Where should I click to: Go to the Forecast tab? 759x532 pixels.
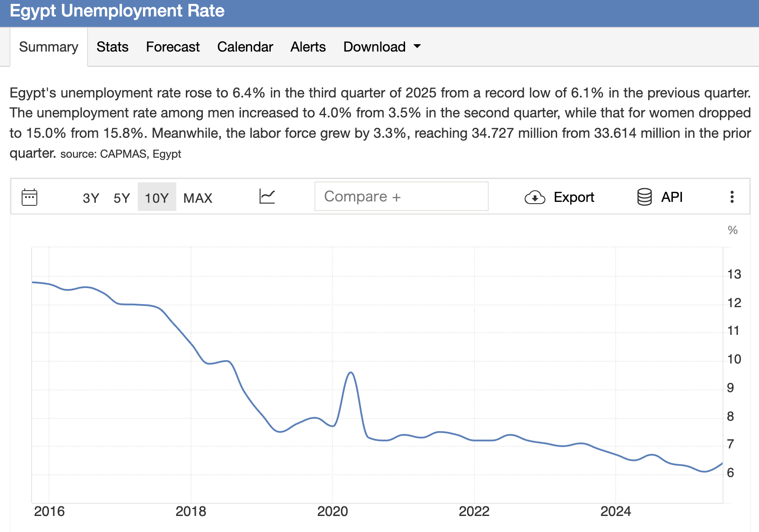[x=172, y=47]
